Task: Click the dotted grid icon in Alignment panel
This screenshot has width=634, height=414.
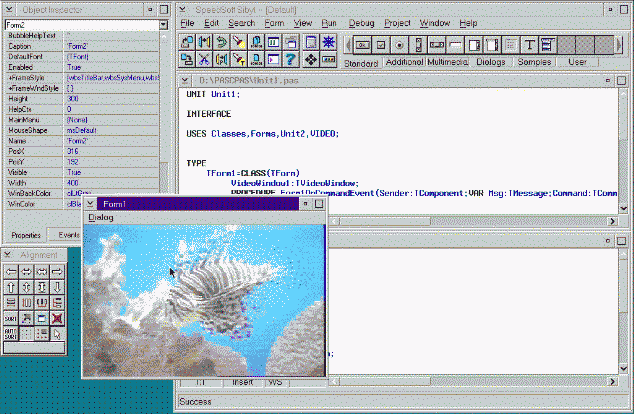Action: (26, 334)
